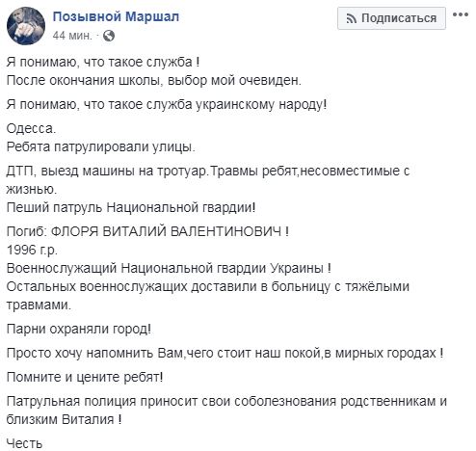
Task: Click the line 'Ребята патрулировали улицы.'
Action: (x=101, y=146)
